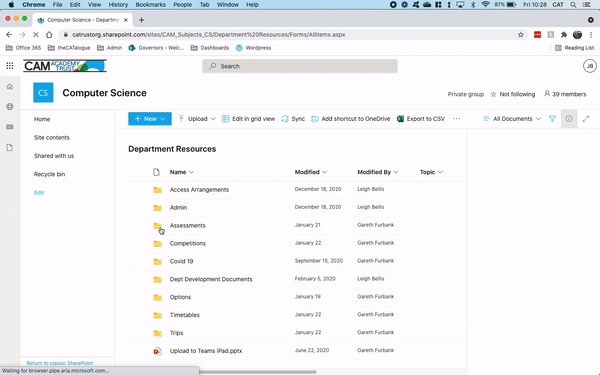The image size is (600, 375).
Task: Open My sites globe icon in left rail
Action: 10,107
